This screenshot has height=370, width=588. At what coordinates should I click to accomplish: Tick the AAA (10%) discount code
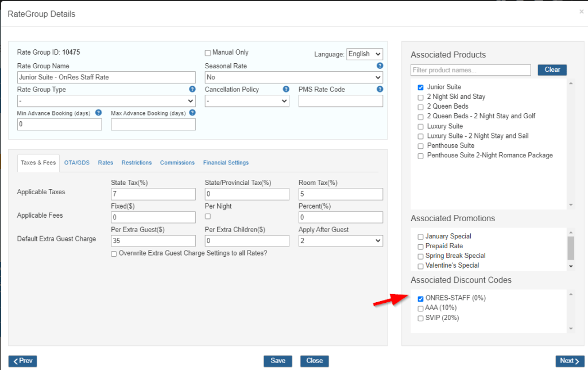[421, 309]
